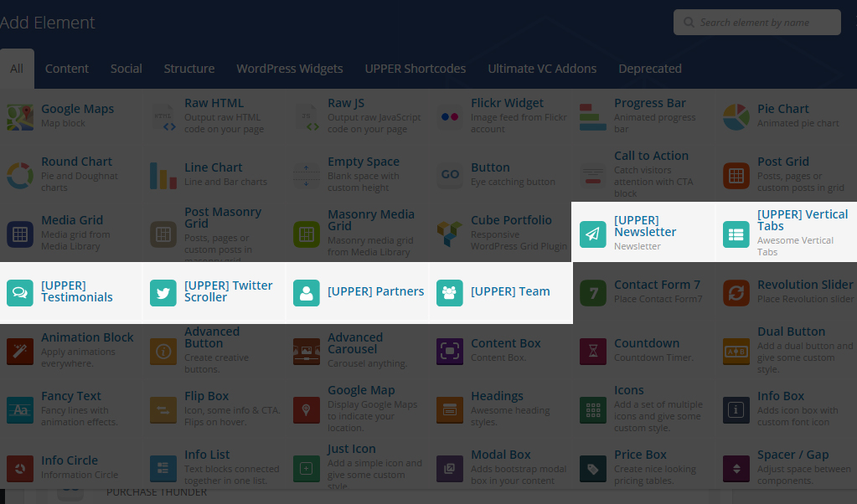Open the UPPER Shortcodes tab
Image resolution: width=857 pixels, height=504 pixels.
(415, 69)
